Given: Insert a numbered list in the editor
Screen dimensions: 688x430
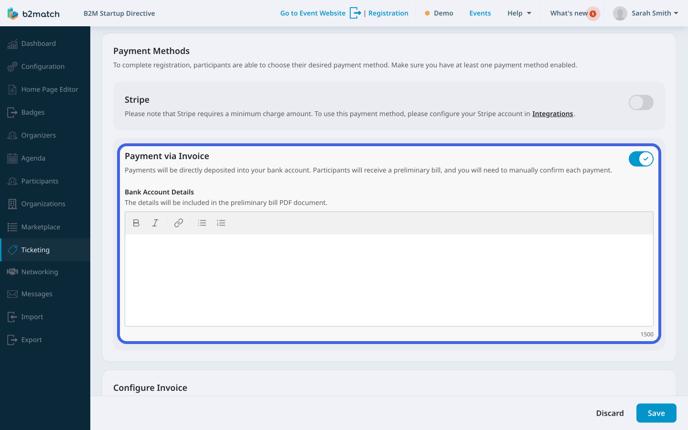Looking at the screenshot, I should click(x=221, y=223).
